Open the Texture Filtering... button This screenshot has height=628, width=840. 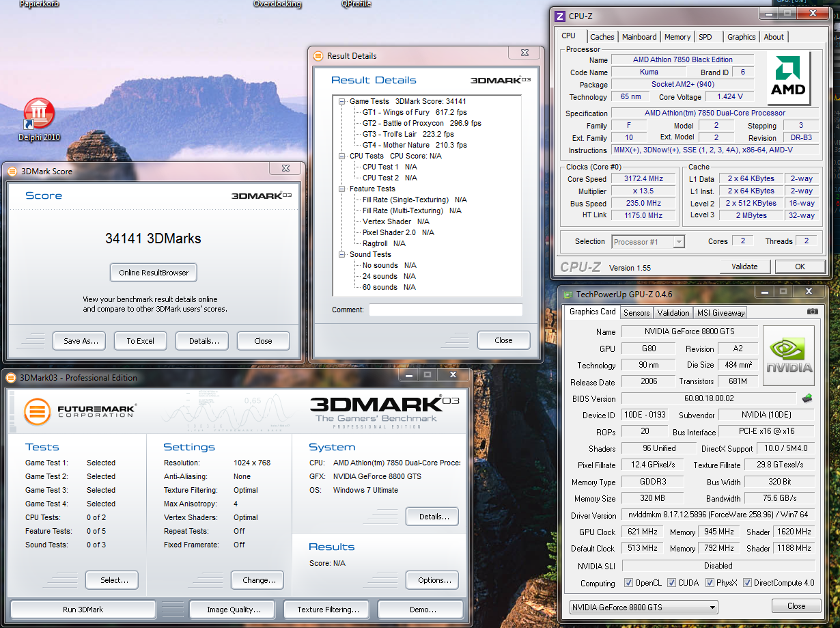tap(328, 610)
